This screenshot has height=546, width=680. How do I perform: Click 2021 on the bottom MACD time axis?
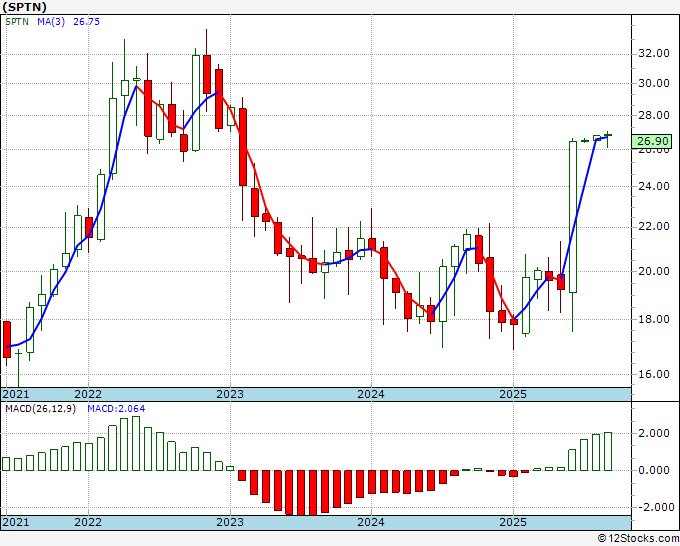click(x=16, y=522)
